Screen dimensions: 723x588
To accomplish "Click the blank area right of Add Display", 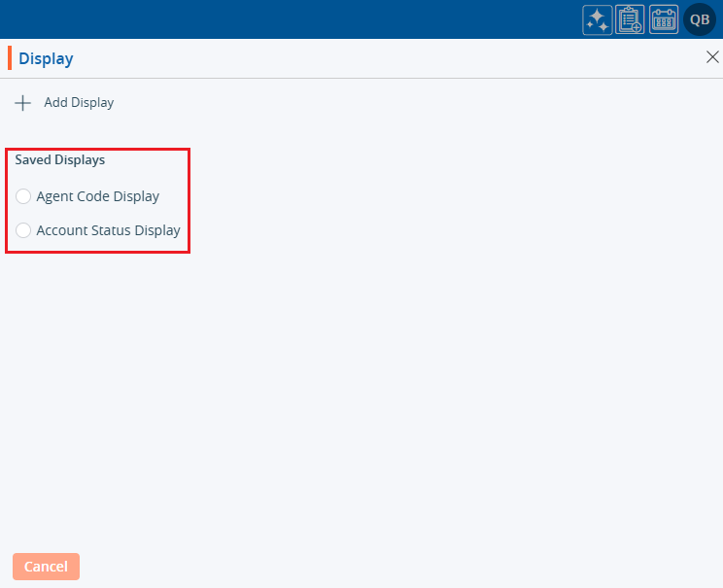I will click(x=389, y=102).
